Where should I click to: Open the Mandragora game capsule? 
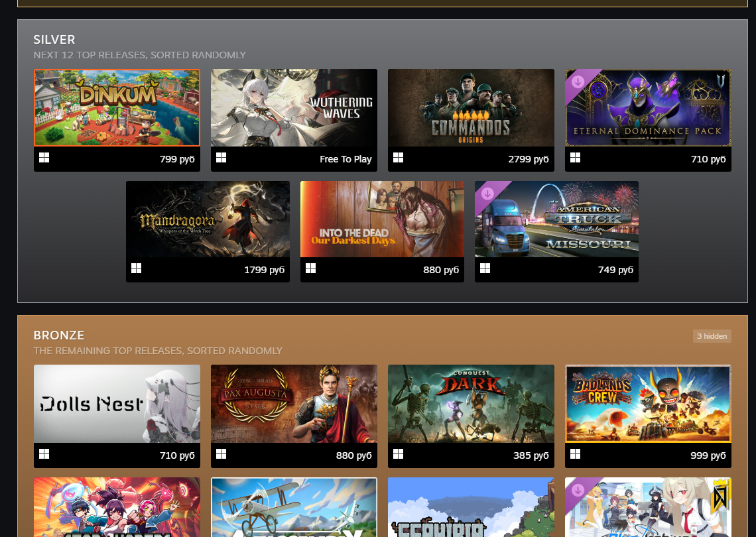coord(208,219)
